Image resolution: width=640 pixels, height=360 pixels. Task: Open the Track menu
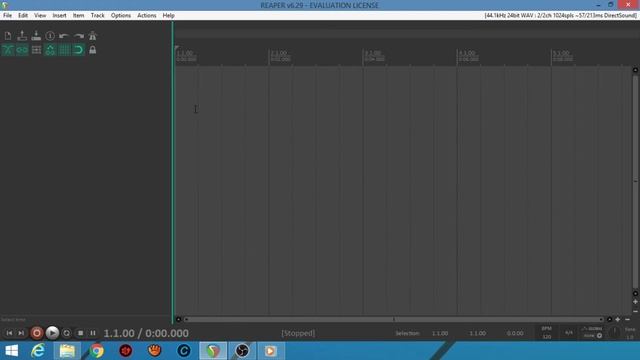point(98,16)
